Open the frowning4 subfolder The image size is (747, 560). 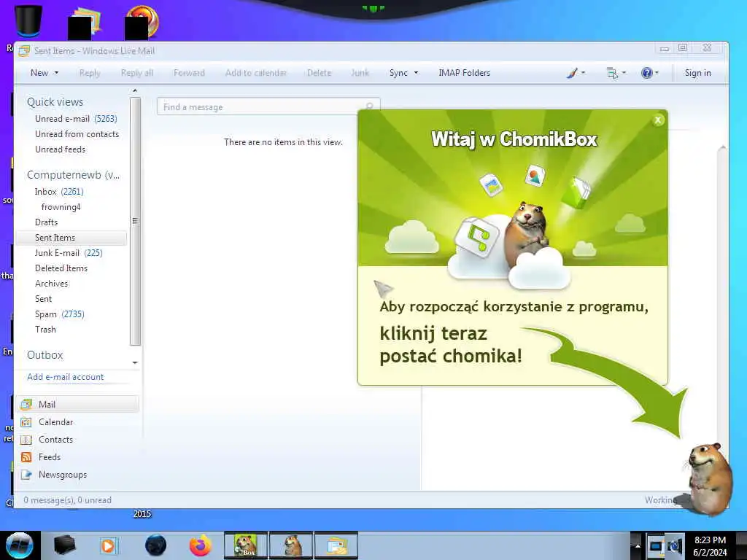click(x=61, y=206)
